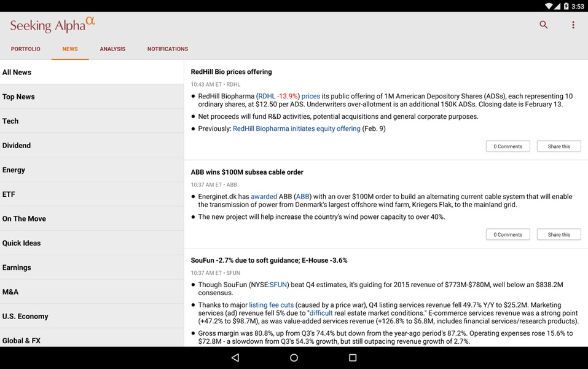
Task: Select the M&A category
Action: 92,292
